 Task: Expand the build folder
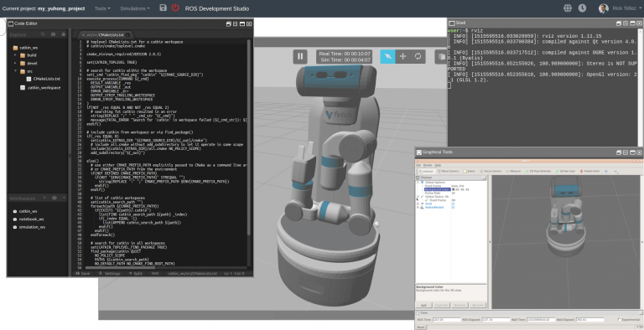[x=15, y=55]
